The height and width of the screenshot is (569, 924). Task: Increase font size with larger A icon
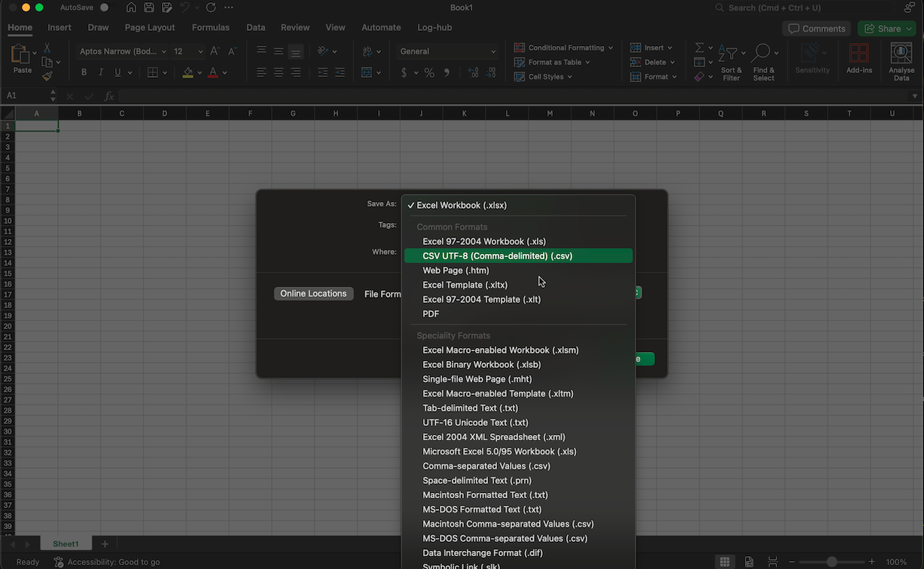215,51
